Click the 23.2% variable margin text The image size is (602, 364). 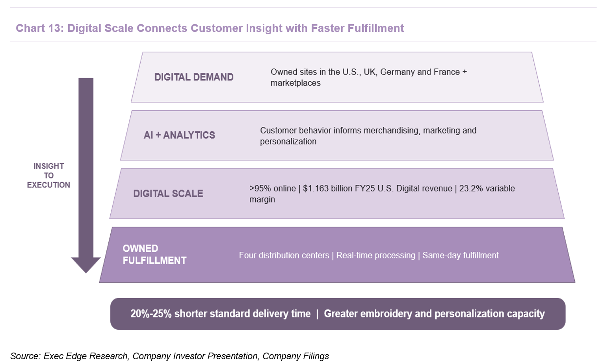(382, 193)
